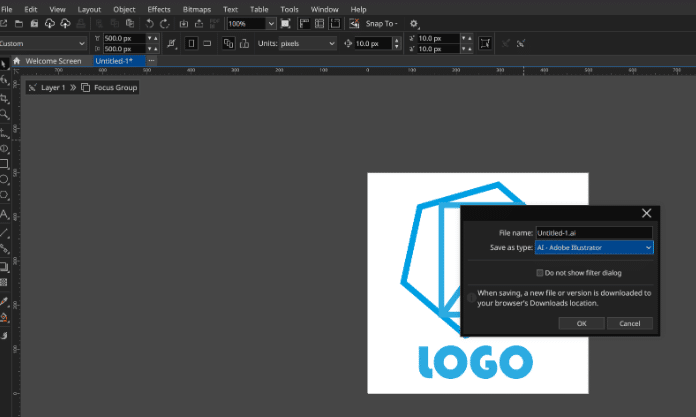Close the save dialog with X

(x=646, y=213)
